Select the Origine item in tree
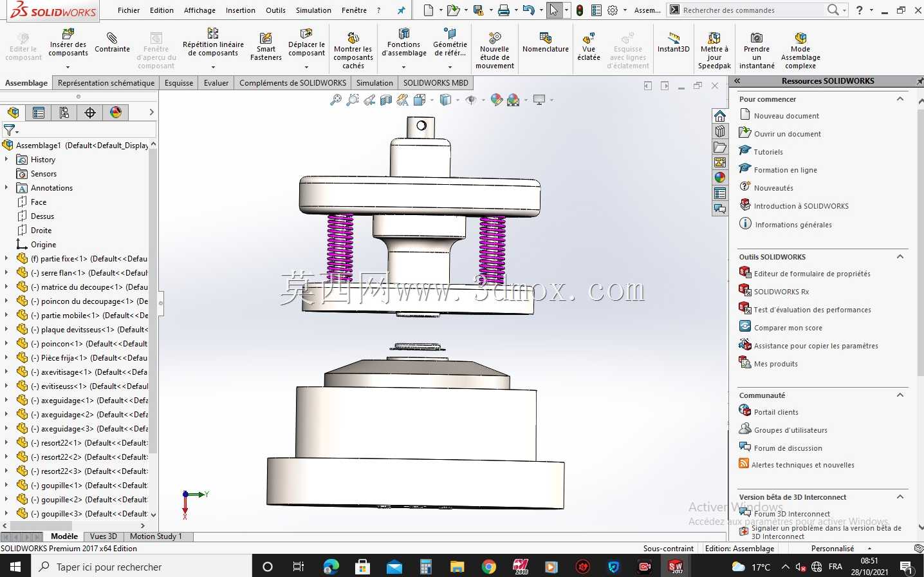This screenshot has width=924, height=577. (x=43, y=245)
